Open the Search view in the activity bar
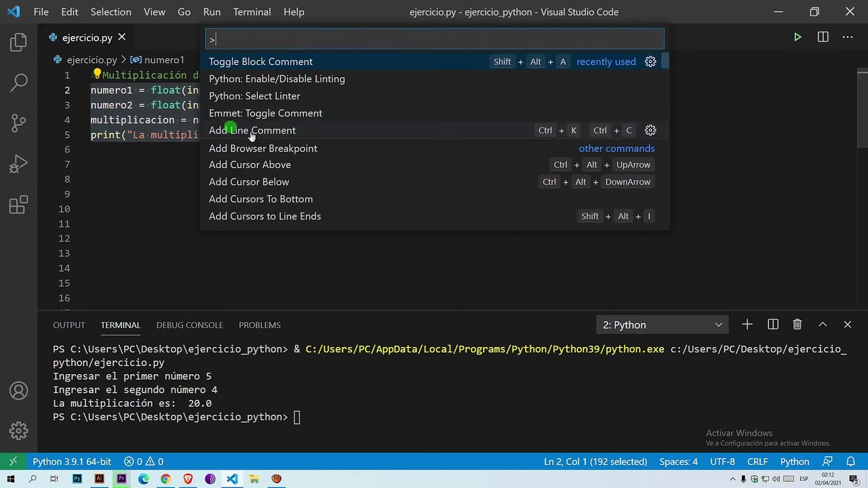This screenshot has width=868, height=488. [x=18, y=83]
